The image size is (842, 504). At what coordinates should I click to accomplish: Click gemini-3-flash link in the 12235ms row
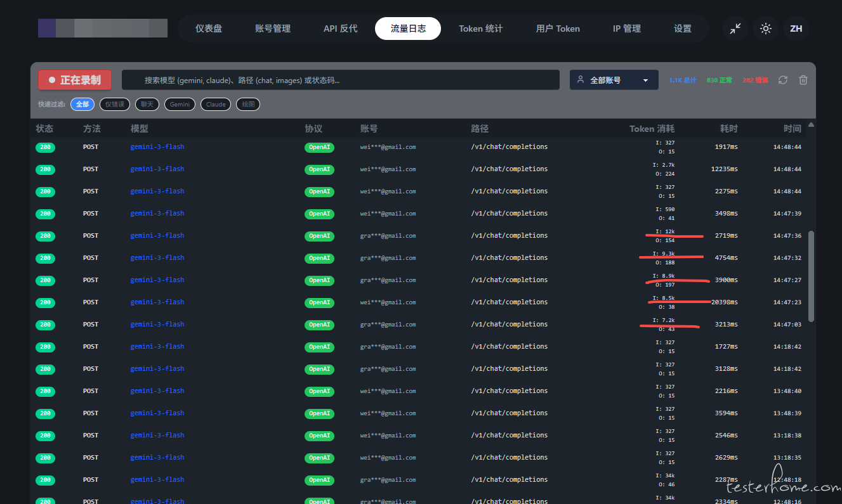point(157,169)
